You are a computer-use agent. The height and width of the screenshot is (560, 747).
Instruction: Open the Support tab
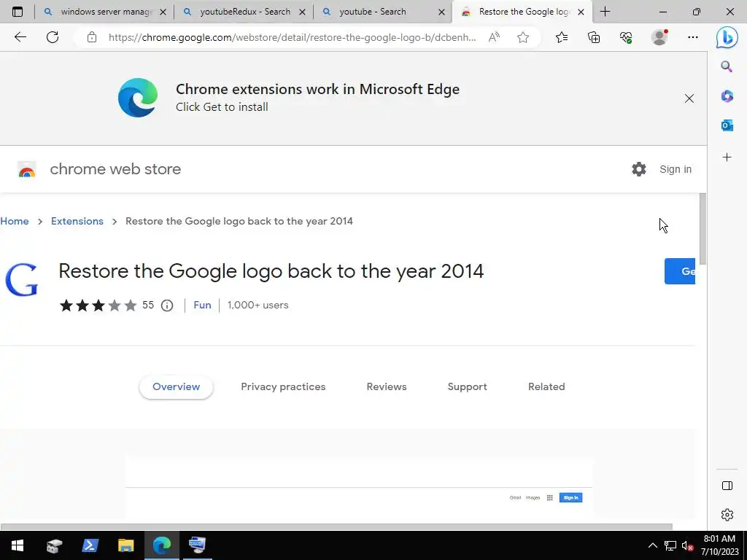[x=468, y=386]
